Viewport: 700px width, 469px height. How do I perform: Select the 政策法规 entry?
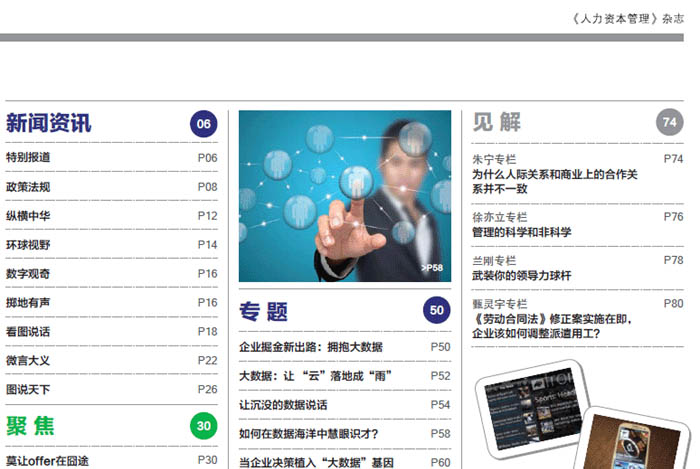tap(28, 187)
